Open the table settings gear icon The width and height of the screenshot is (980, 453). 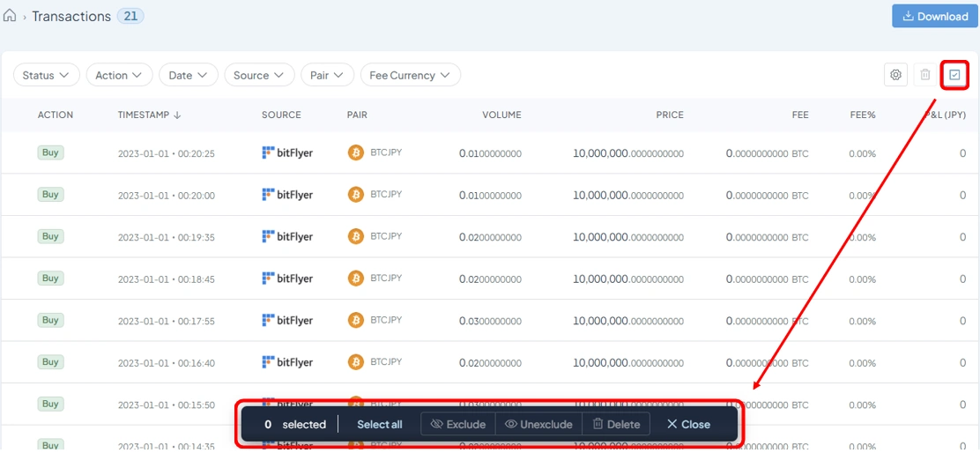tap(895, 75)
